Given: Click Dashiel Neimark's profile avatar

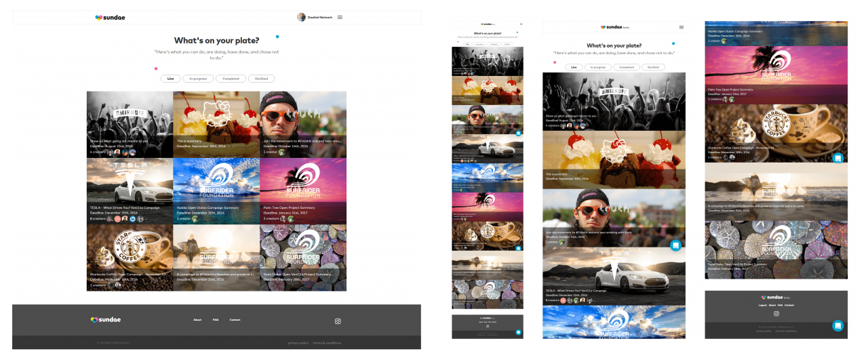Looking at the screenshot, I should pyautogui.click(x=301, y=18).
